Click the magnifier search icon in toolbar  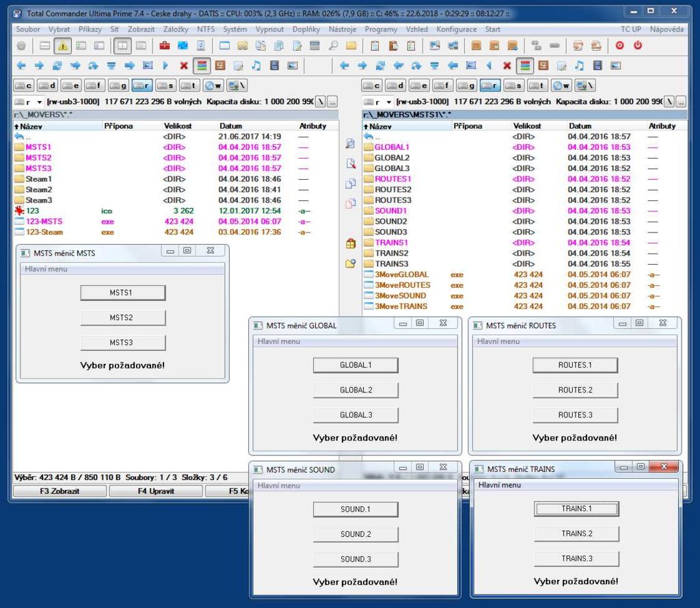point(333,46)
